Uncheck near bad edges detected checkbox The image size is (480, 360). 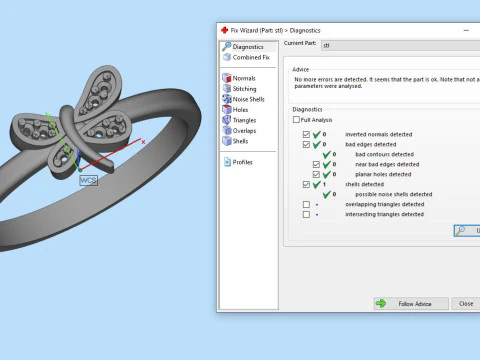click(316, 164)
